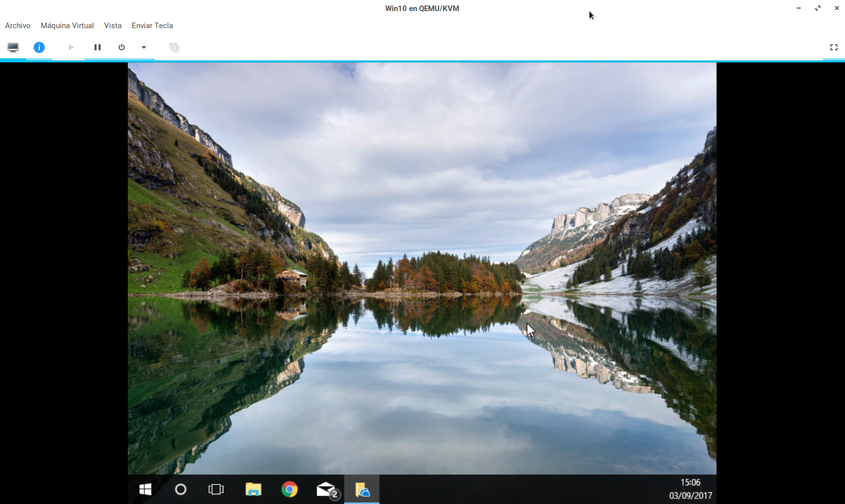Launch File Explorer from the taskbar
Viewport: 845px width, 504px height.
pyautogui.click(x=253, y=489)
